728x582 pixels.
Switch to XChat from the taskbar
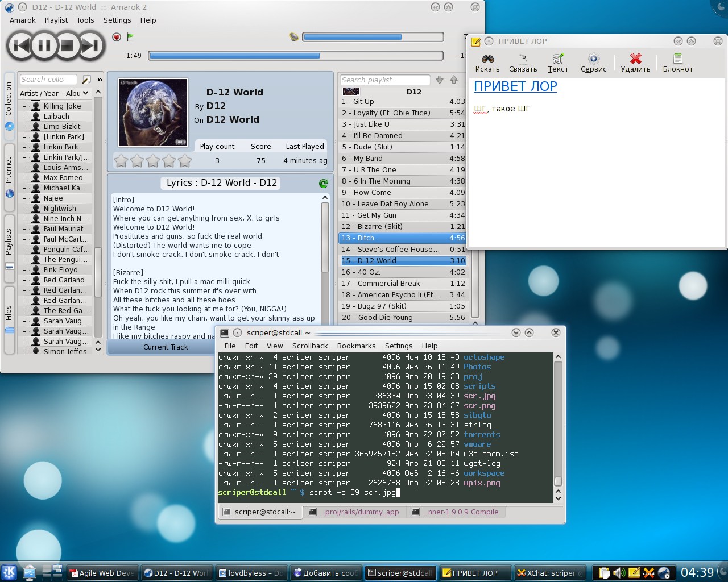point(551,573)
